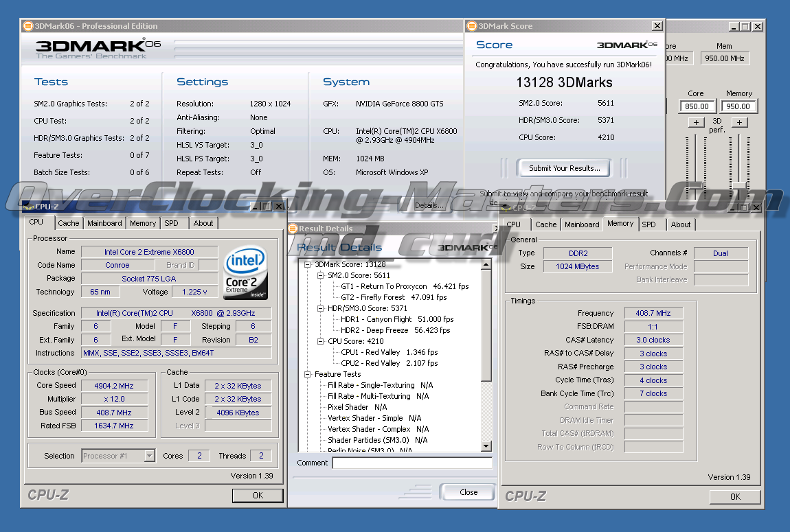The width and height of the screenshot is (790, 532).
Task: Click Result Details scrollbar up arrow
Action: 486,264
